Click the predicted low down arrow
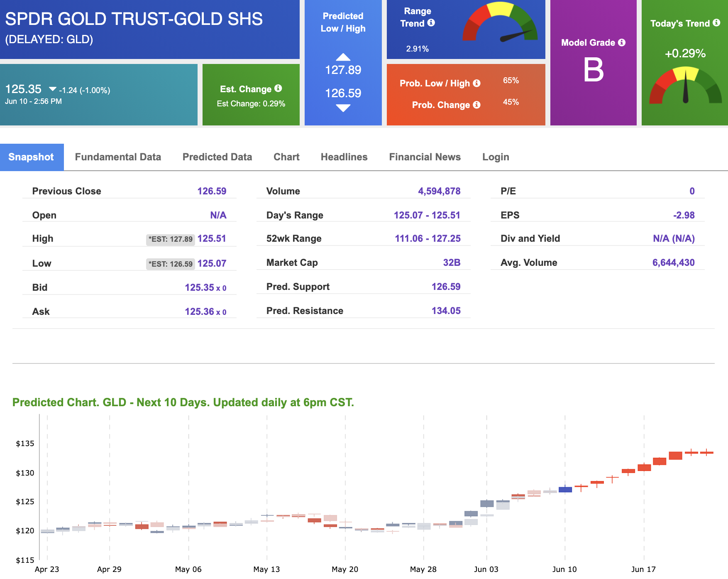Screen dimensions: 728x579 pyautogui.click(x=343, y=108)
